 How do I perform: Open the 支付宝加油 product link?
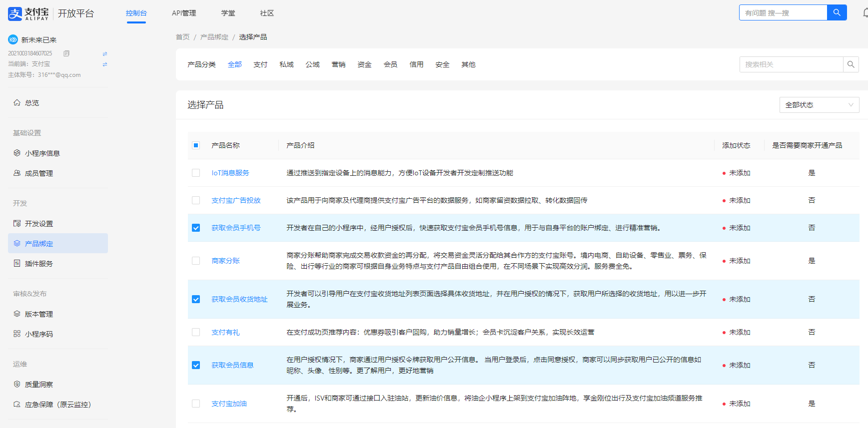point(229,404)
